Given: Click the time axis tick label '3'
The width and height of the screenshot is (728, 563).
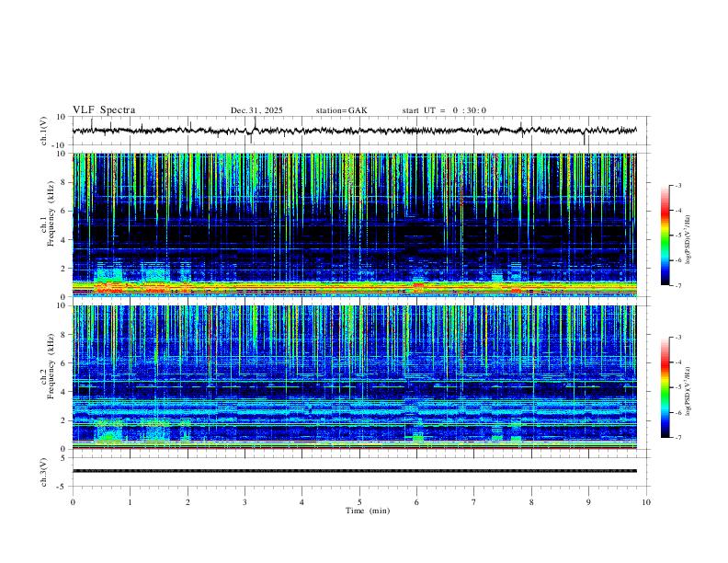Looking at the screenshot, I should click(x=245, y=502).
